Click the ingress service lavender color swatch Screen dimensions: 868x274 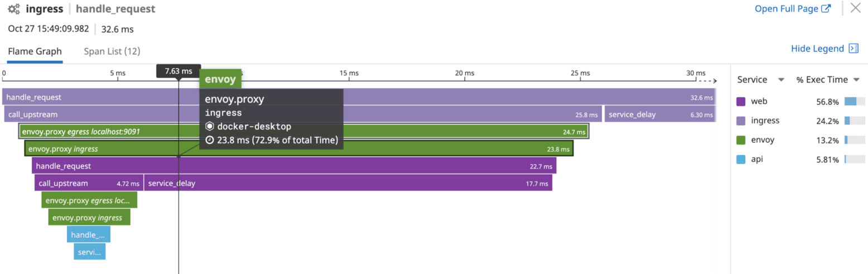tap(741, 121)
